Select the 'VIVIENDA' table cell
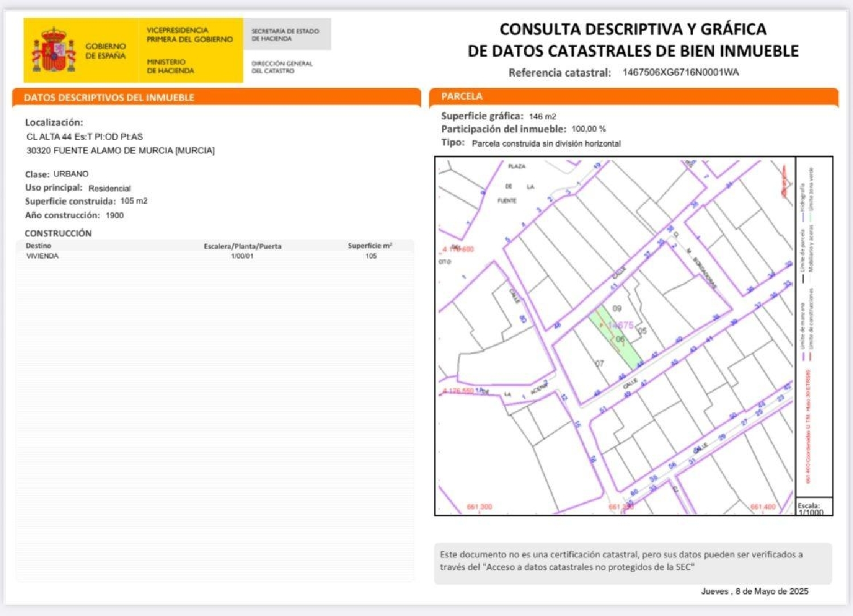The height and width of the screenshot is (616, 853). point(43,256)
